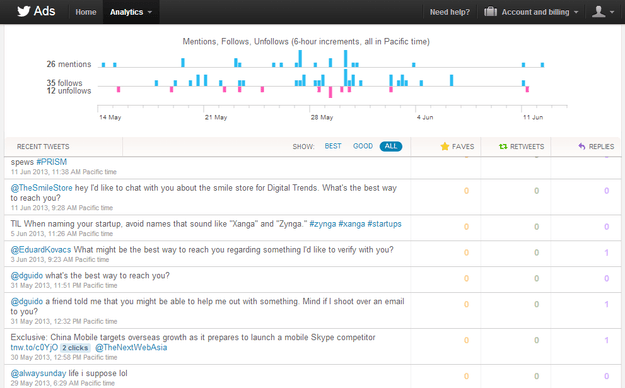Open the user profile menu
625x388 pixels.
(603, 12)
